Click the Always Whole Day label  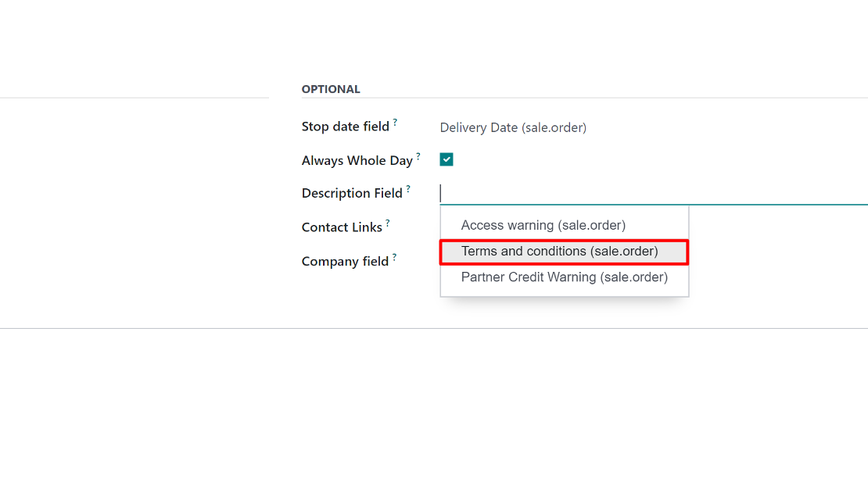point(357,160)
